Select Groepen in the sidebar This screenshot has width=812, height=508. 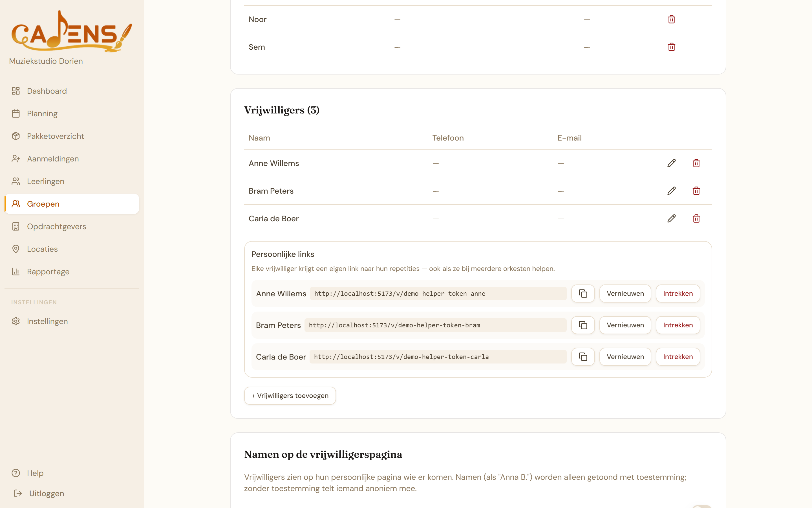72,204
